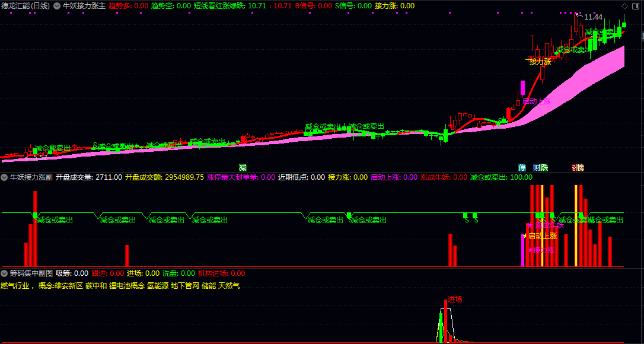The width and height of the screenshot is (644, 344).
Task: Expand the 筹码集中副图 indicator menu arrow
Action: (x=5, y=273)
